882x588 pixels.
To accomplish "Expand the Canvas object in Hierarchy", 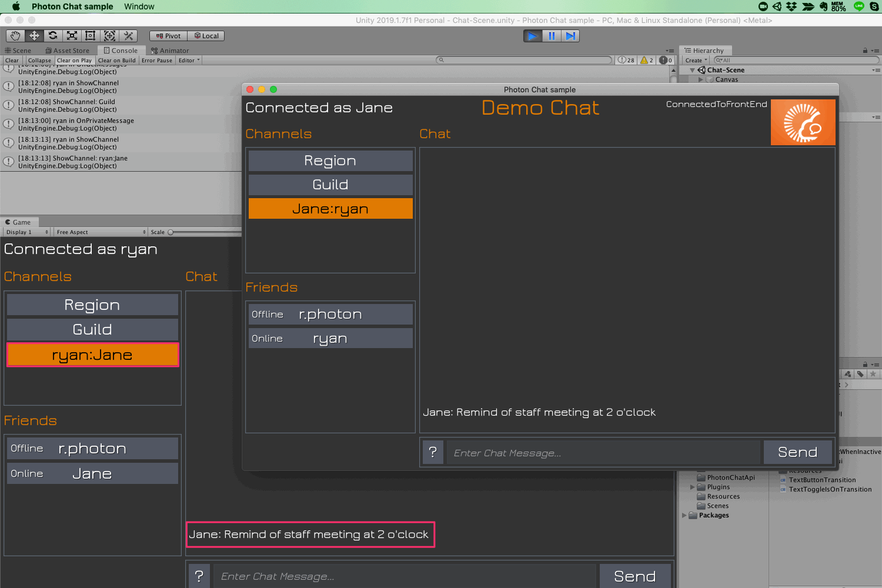I will [x=700, y=79].
